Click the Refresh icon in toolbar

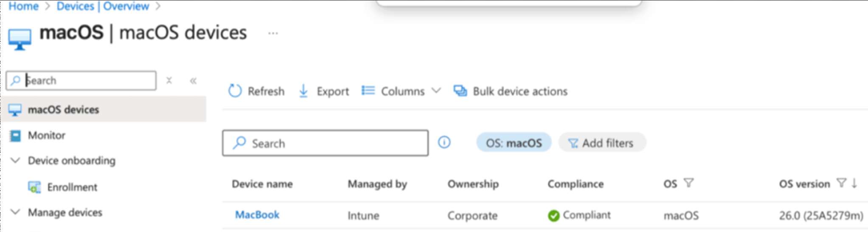tap(235, 91)
